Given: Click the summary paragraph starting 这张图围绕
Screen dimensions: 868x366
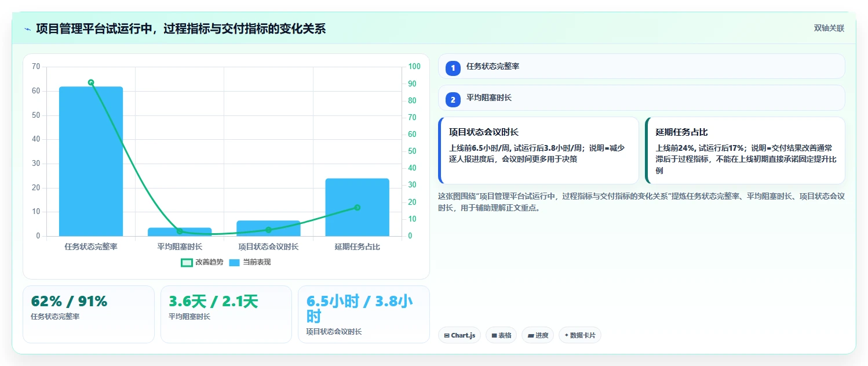Looking at the screenshot, I should point(641,202).
